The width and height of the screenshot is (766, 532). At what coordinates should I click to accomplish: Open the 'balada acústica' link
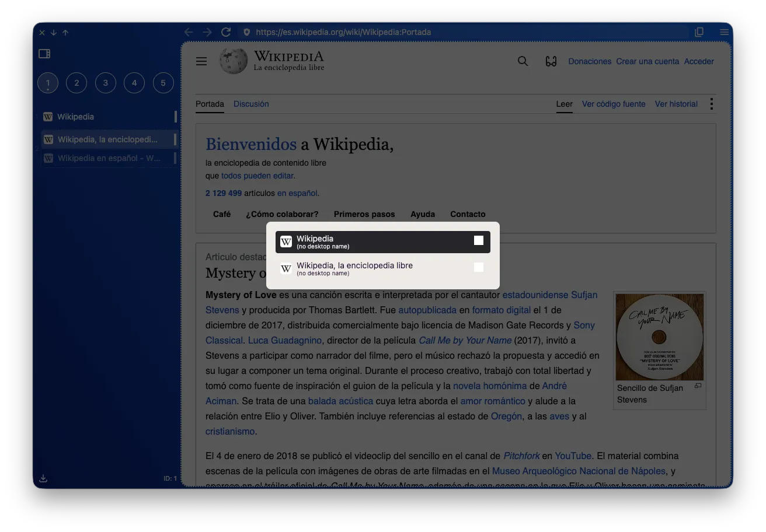(x=340, y=401)
